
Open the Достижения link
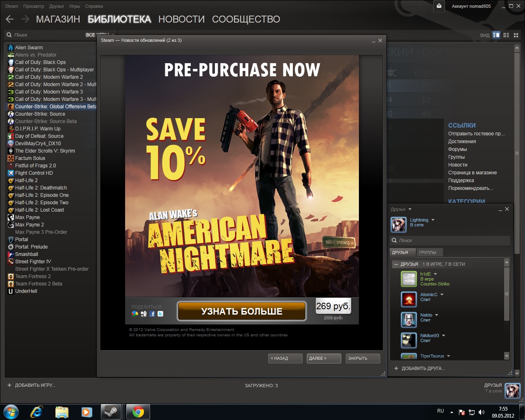pyautogui.click(x=462, y=142)
